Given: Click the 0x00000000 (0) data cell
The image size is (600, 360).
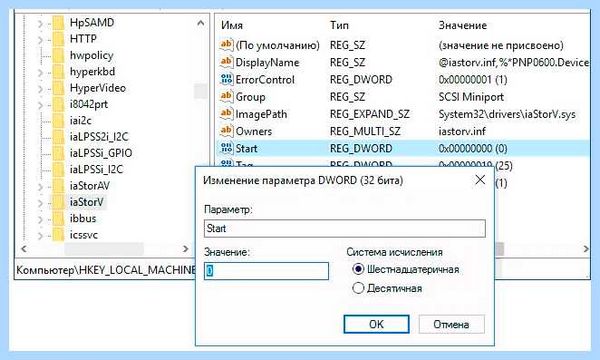Looking at the screenshot, I should tap(473, 148).
